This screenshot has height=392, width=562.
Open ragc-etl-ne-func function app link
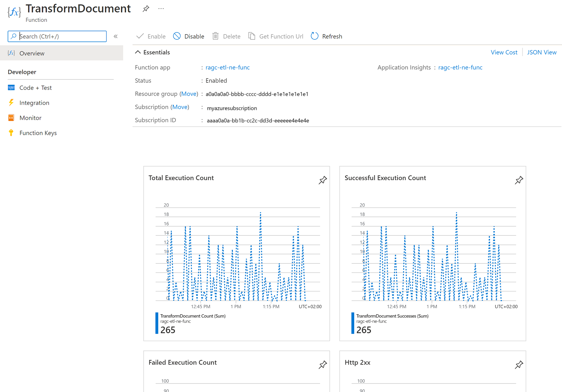click(227, 67)
